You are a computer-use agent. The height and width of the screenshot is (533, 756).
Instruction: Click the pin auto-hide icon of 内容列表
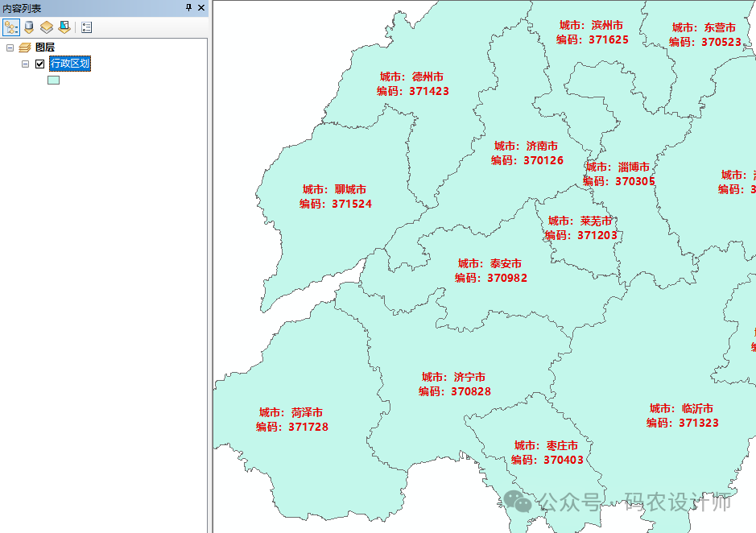188,7
